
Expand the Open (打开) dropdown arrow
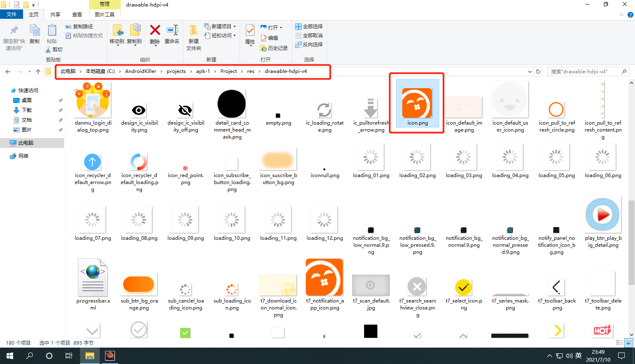click(x=281, y=27)
